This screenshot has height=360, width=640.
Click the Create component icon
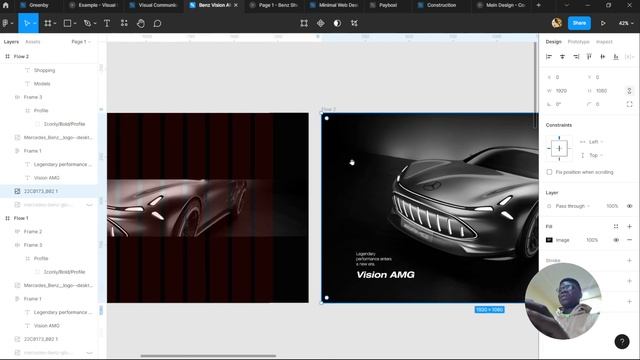pos(320,23)
